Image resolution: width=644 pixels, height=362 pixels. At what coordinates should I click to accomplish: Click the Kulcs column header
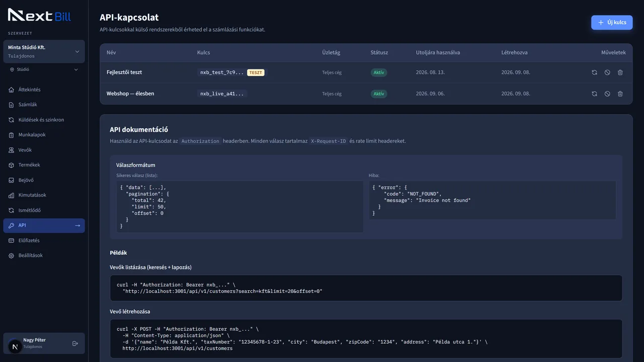pyautogui.click(x=204, y=52)
